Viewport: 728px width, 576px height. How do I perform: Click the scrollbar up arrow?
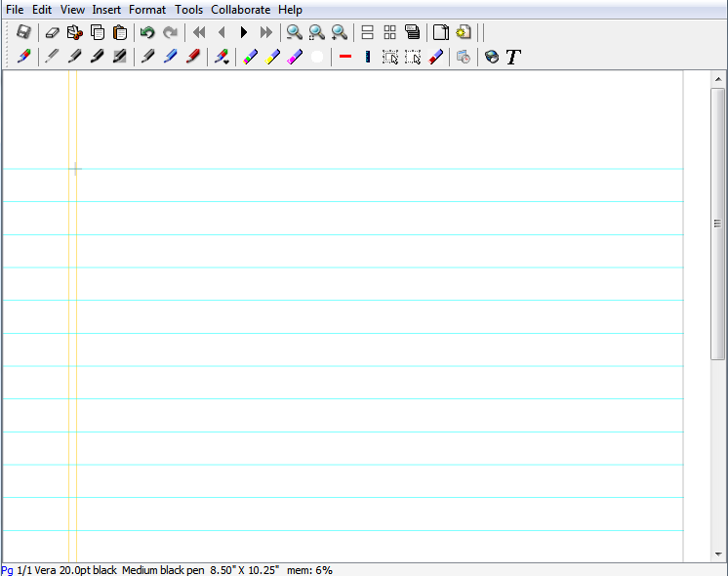(x=718, y=79)
